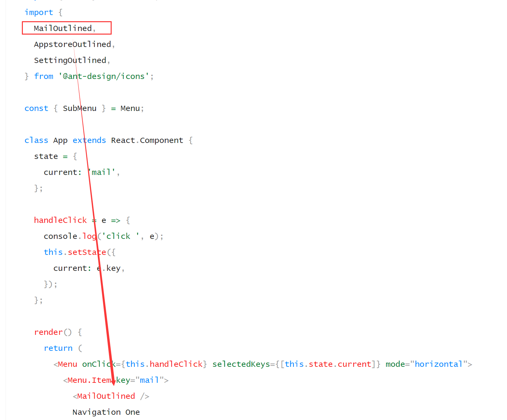Click 'this.state.current' in selectedKeys value

coord(328,364)
